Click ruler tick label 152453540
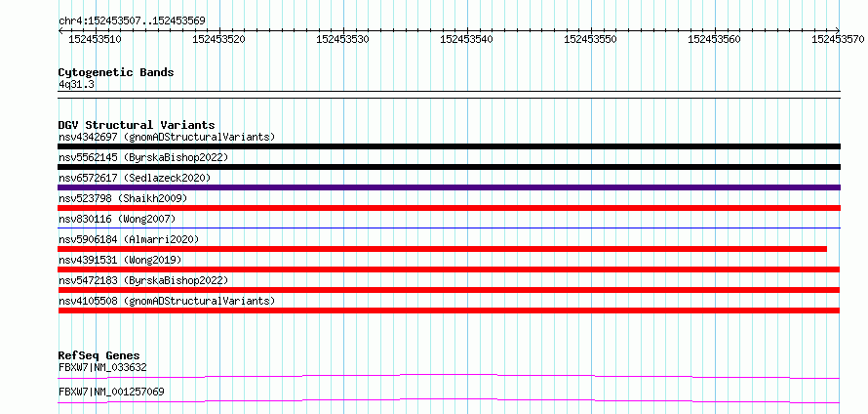Viewport: 868px width, 414px height. click(466, 39)
